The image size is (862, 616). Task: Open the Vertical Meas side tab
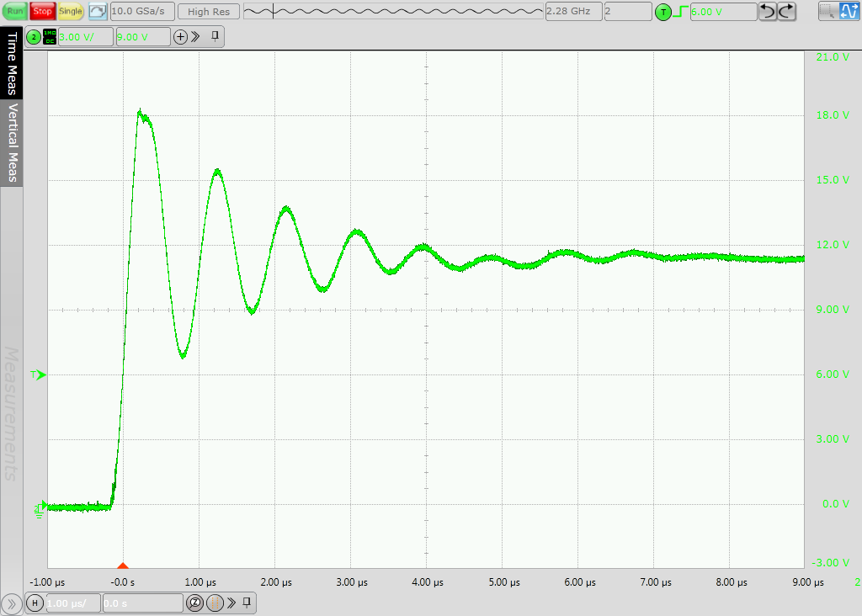coord(12,142)
